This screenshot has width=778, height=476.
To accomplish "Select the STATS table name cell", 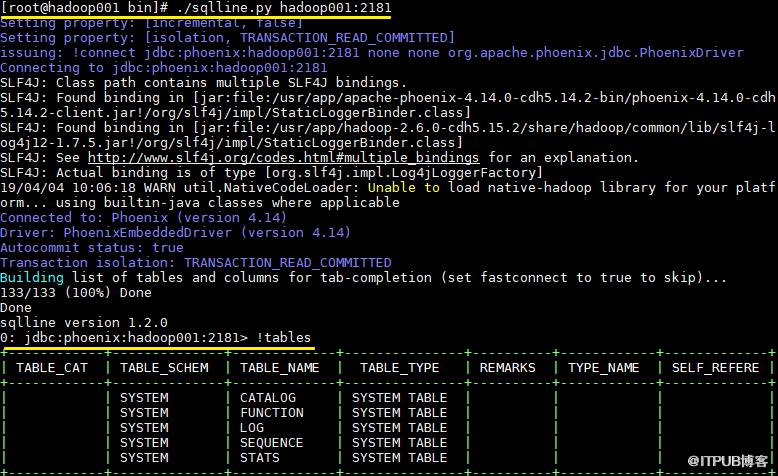I will tap(259, 458).
